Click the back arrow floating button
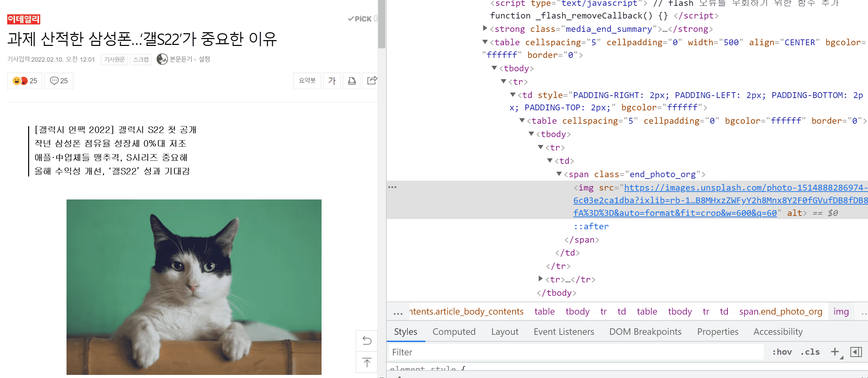This screenshot has height=378, width=868. [367, 341]
